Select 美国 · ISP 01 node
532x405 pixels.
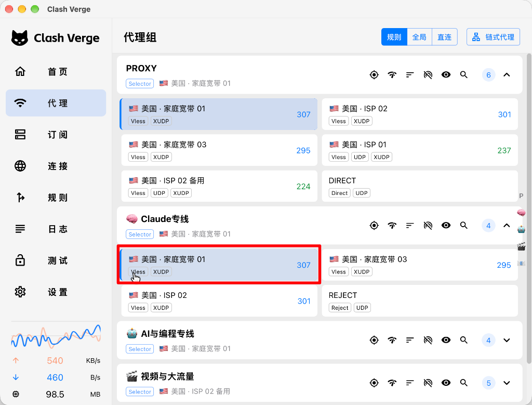pos(420,150)
